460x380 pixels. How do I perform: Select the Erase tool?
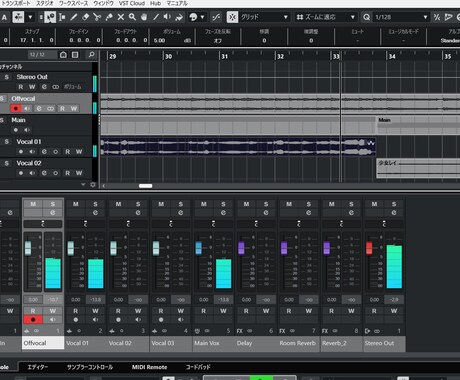tap(86, 17)
